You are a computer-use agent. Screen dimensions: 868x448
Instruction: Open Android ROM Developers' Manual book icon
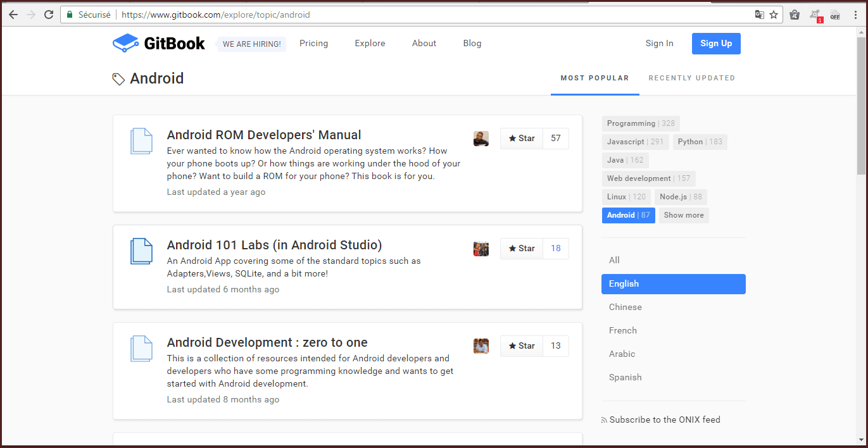[141, 141]
